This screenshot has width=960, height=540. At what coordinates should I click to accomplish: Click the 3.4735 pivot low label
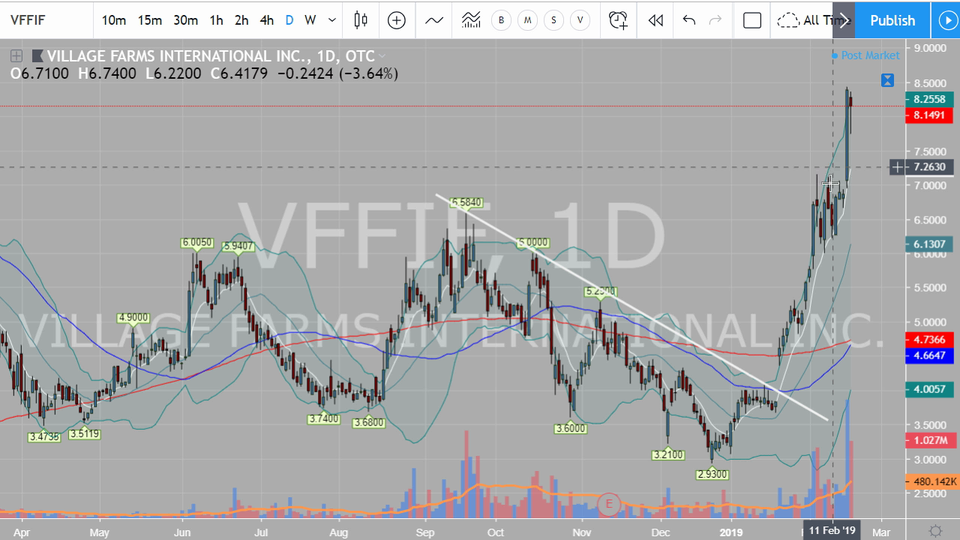pos(44,437)
